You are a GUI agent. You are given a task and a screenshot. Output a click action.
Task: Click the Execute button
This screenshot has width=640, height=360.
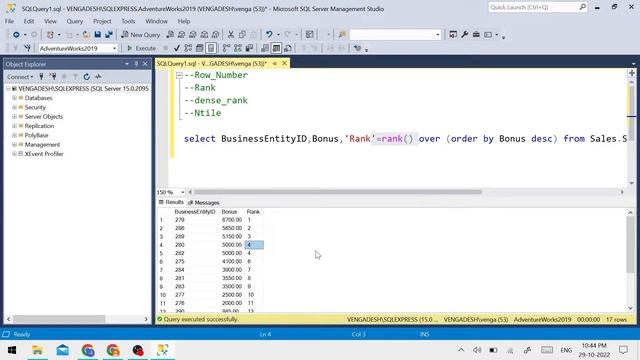[141, 48]
